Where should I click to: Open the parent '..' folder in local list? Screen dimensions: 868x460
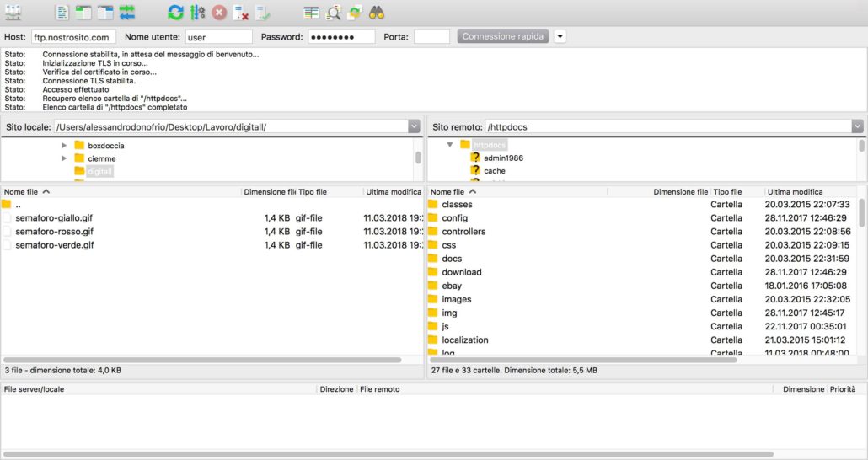[18, 205]
